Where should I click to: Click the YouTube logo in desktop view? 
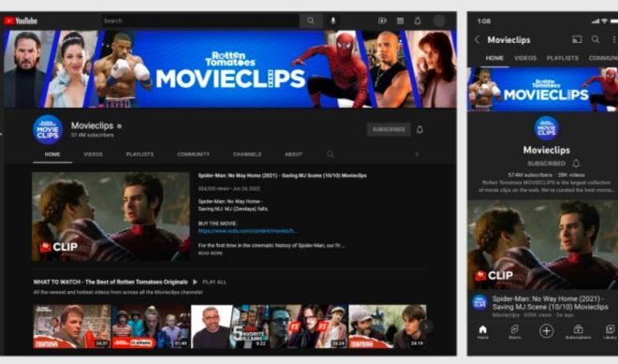(x=21, y=21)
